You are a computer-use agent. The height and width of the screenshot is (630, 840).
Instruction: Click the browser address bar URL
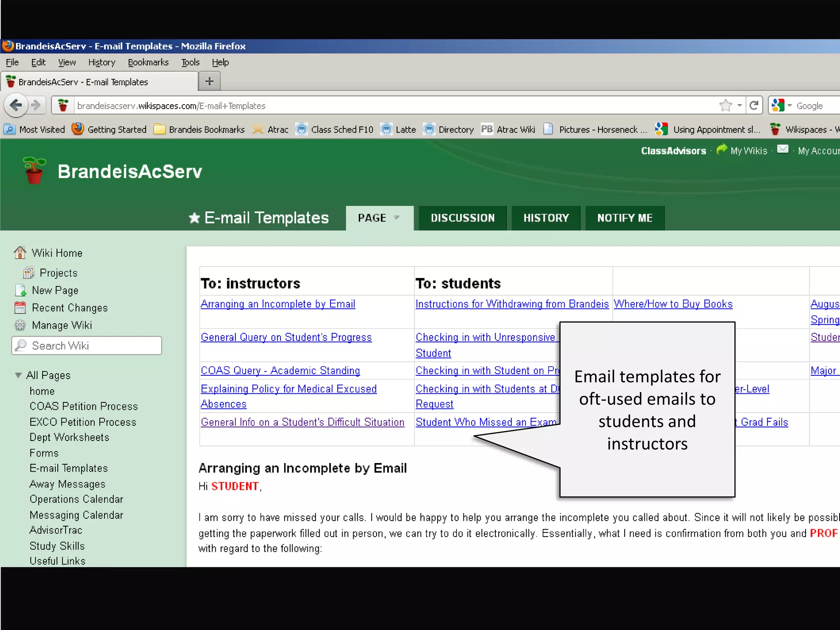171,106
